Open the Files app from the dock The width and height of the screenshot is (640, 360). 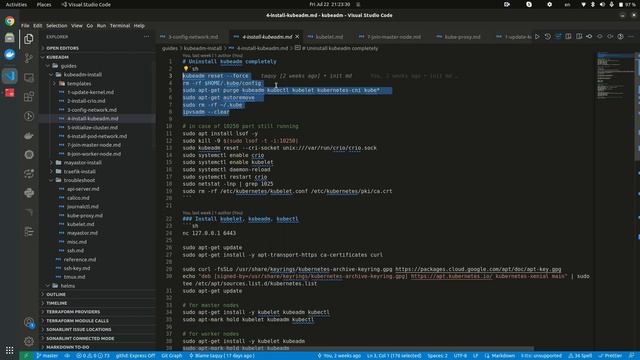click(9, 38)
